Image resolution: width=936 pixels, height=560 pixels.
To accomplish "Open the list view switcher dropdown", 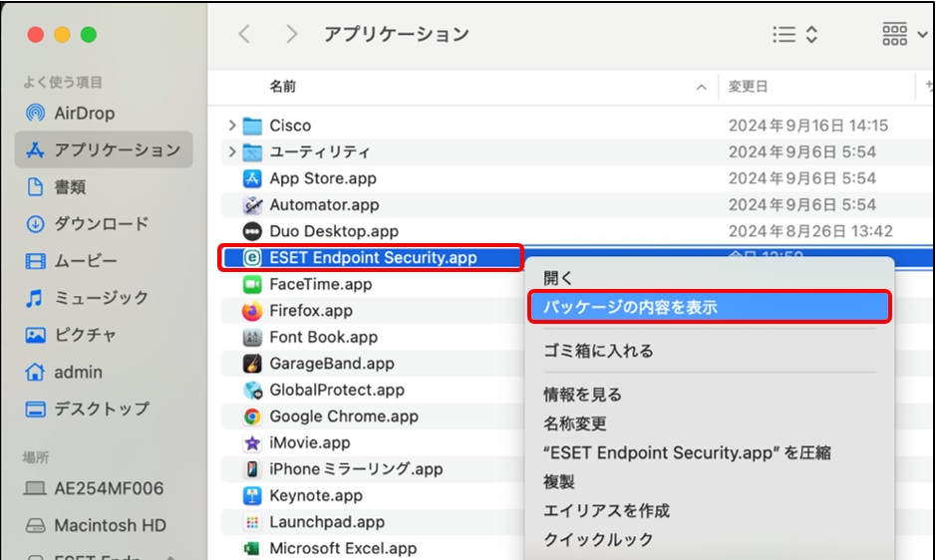I will tap(795, 34).
